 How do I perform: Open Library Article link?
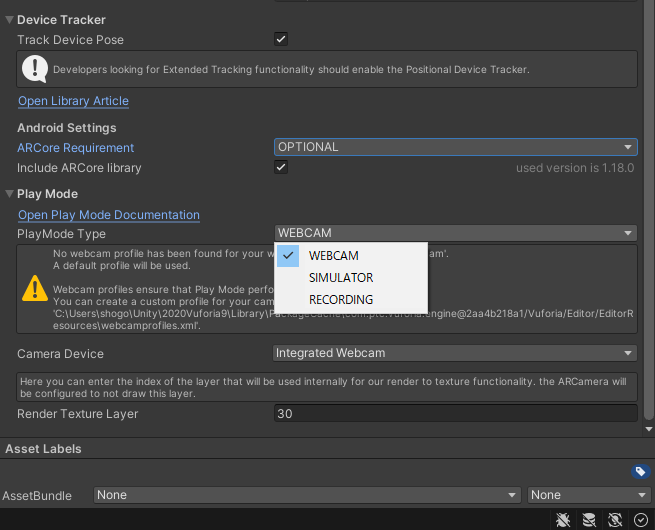tap(73, 101)
